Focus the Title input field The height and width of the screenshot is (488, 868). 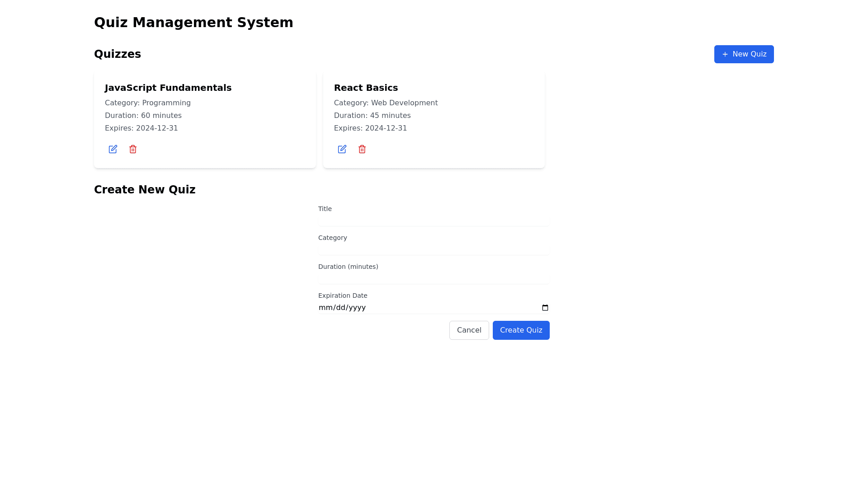[x=433, y=221]
